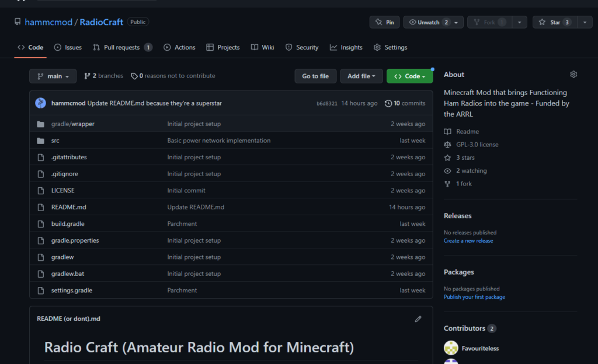Expand the dropdown arrow next to Fork
Image resolution: width=598 pixels, height=364 pixels.
[x=519, y=22]
